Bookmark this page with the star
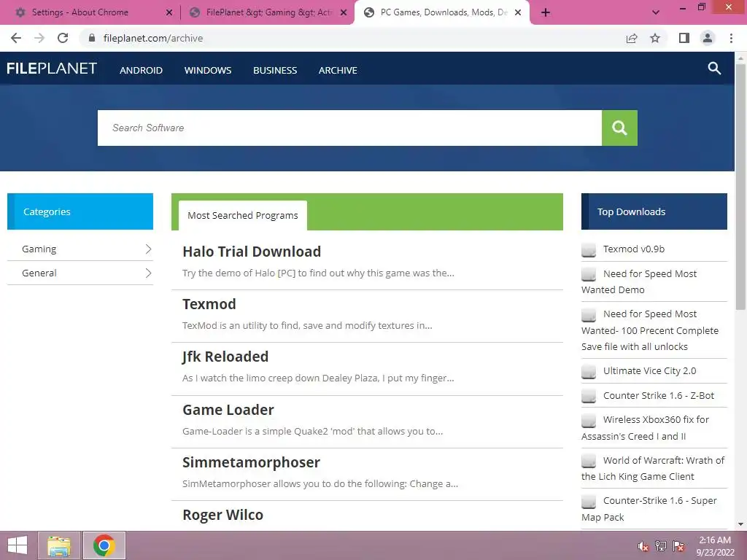The height and width of the screenshot is (560, 747). [x=655, y=38]
